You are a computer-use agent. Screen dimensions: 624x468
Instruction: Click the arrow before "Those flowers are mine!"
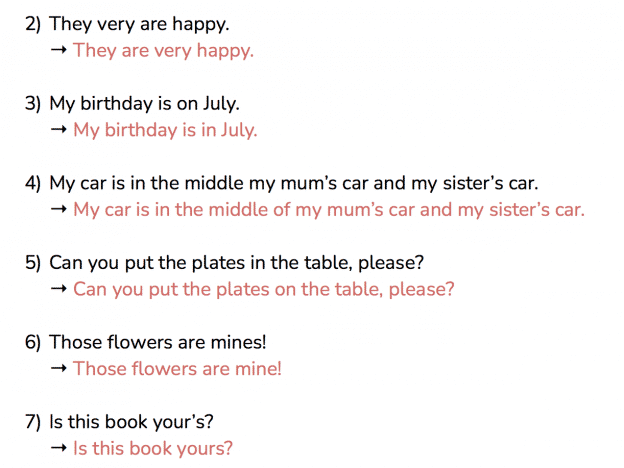[x=59, y=369]
